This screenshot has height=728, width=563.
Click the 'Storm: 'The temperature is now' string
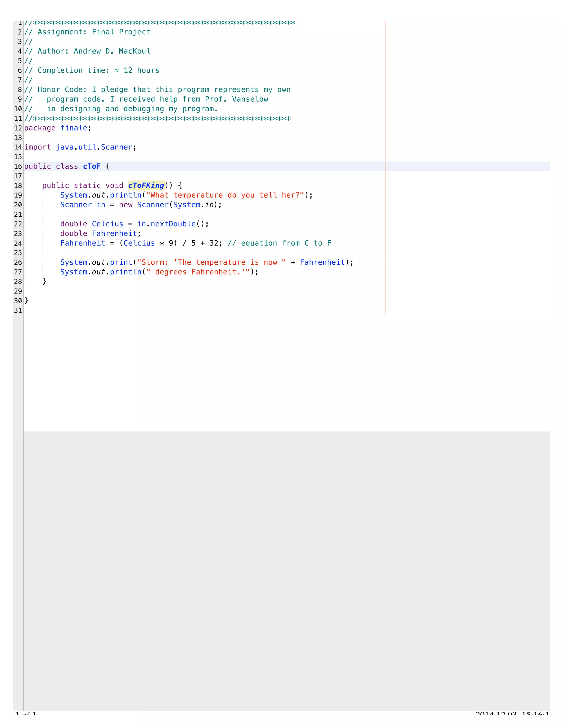(211, 262)
